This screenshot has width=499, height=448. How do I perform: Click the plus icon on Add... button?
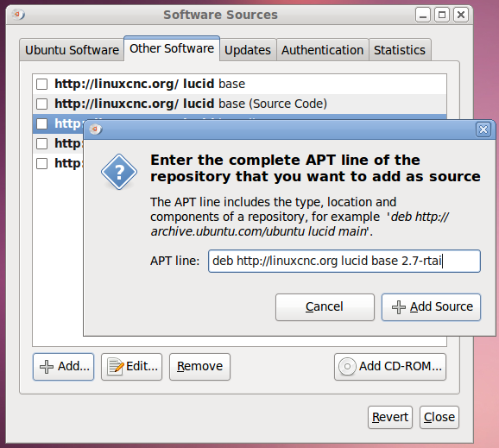[47, 367]
